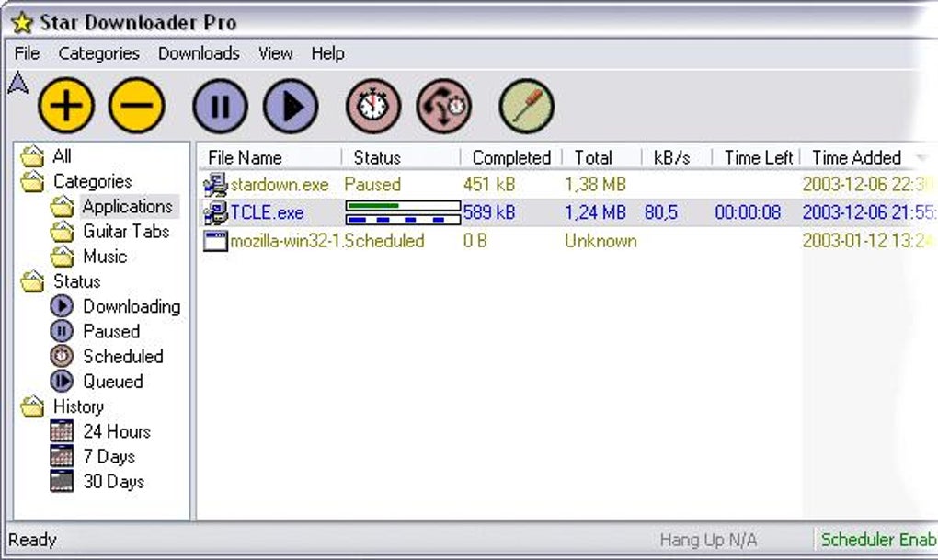The width and height of the screenshot is (938, 560).
Task: Click the yellow plus Add download button
Action: pos(66,106)
